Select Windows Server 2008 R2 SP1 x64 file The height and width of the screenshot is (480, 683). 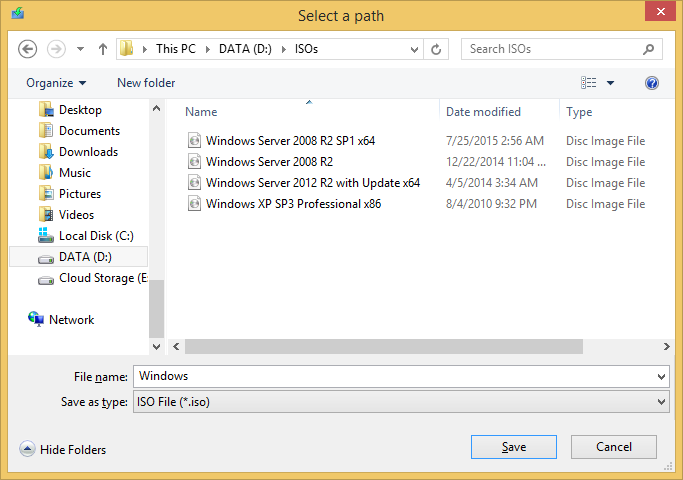(290, 141)
